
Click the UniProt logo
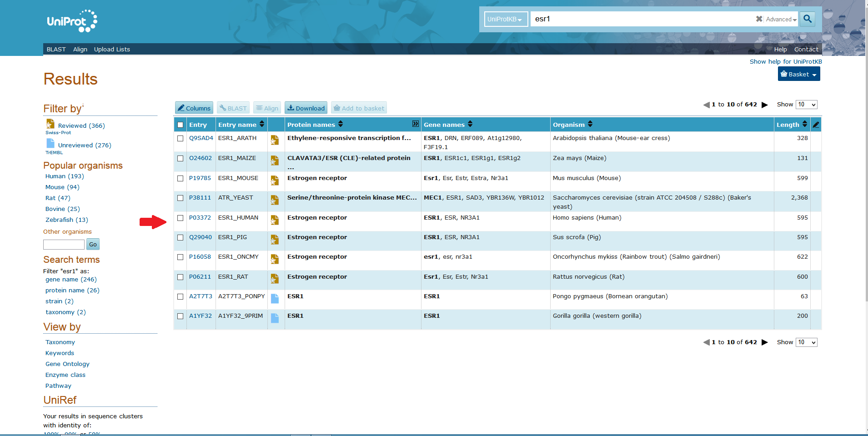pyautogui.click(x=72, y=21)
